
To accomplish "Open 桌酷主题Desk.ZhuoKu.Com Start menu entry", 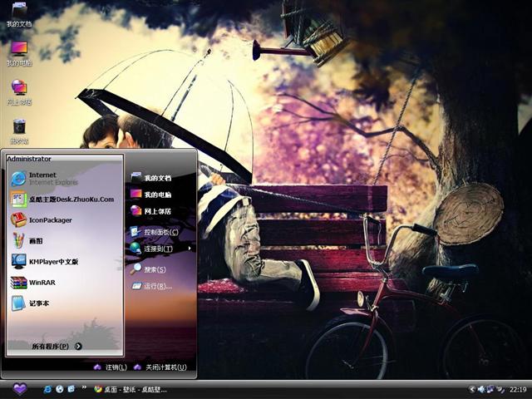I will pos(65,199).
